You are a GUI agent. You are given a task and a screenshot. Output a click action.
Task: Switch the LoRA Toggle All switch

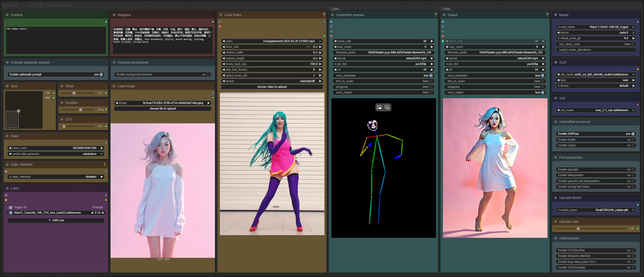click(x=10, y=207)
